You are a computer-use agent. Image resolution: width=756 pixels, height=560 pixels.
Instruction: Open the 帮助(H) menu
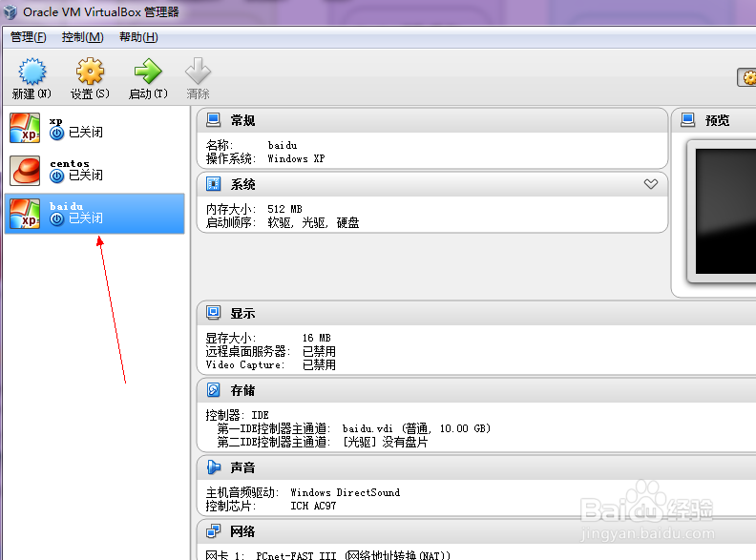[138, 37]
